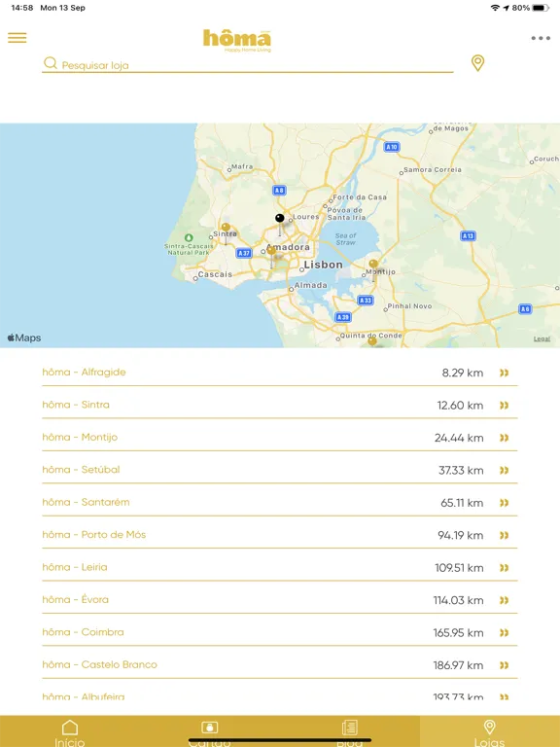Image resolution: width=560 pixels, height=747 pixels.
Task: Expand Castelo Branco row double chevron
Action: tap(504, 665)
